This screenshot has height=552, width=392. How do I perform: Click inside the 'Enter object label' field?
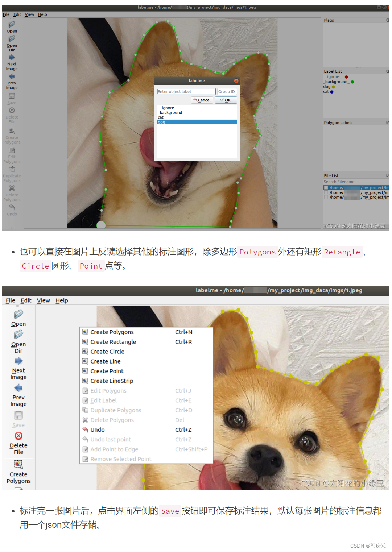pyautogui.click(x=186, y=91)
